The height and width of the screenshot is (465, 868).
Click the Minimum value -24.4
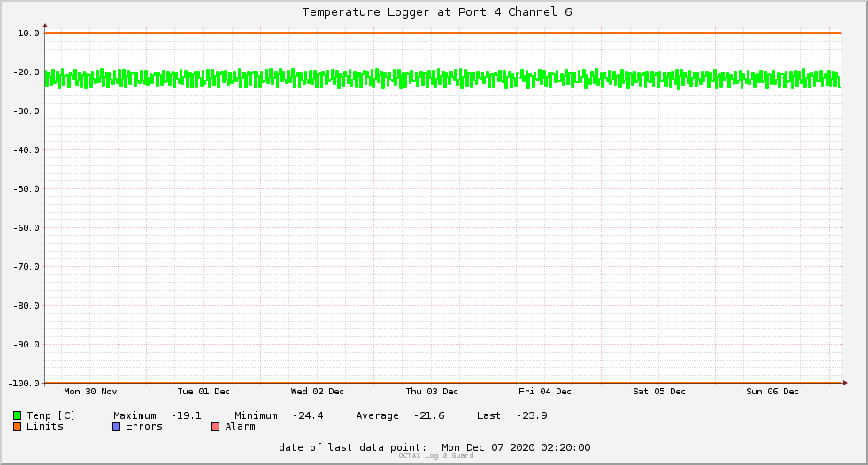pyautogui.click(x=308, y=415)
